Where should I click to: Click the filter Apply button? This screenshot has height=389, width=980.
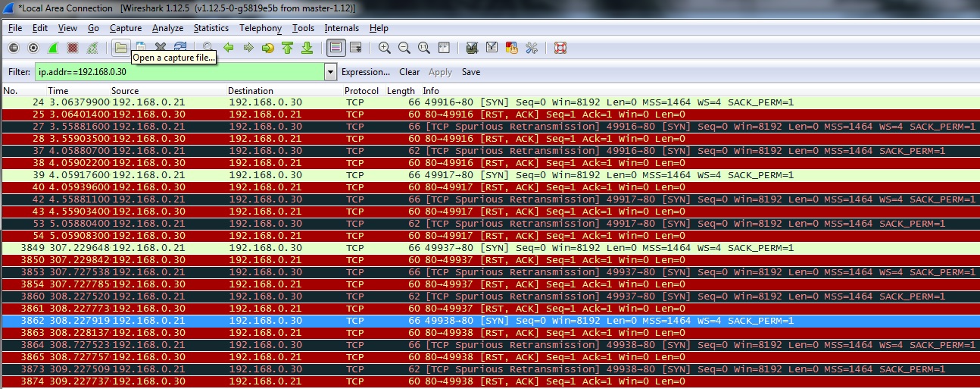point(440,72)
